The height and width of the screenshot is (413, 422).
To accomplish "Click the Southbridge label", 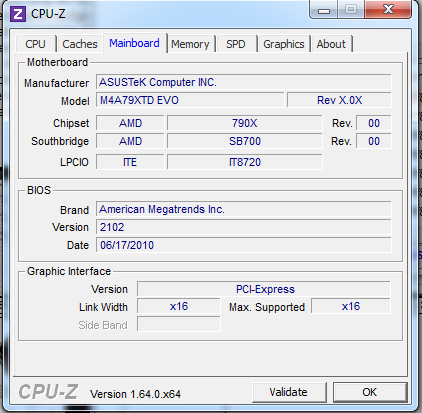I will tap(60, 141).
